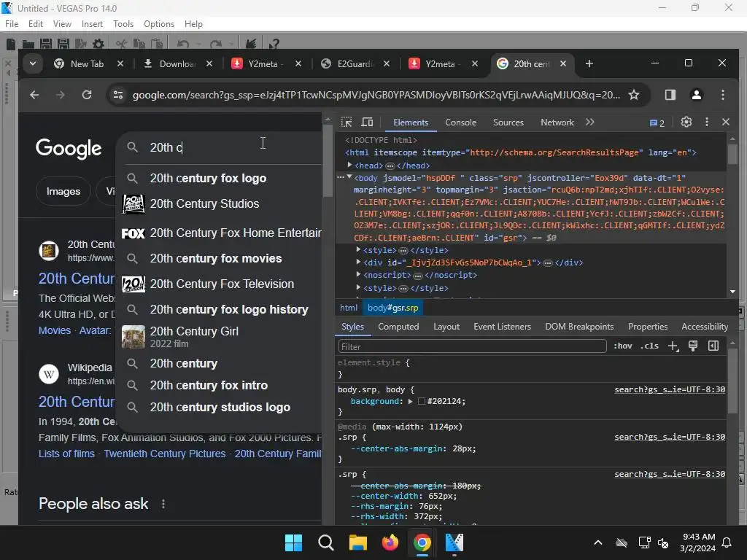Image resolution: width=747 pixels, height=560 pixels.
Task: Activate the DevTools inspect element picker
Action: [x=347, y=122]
